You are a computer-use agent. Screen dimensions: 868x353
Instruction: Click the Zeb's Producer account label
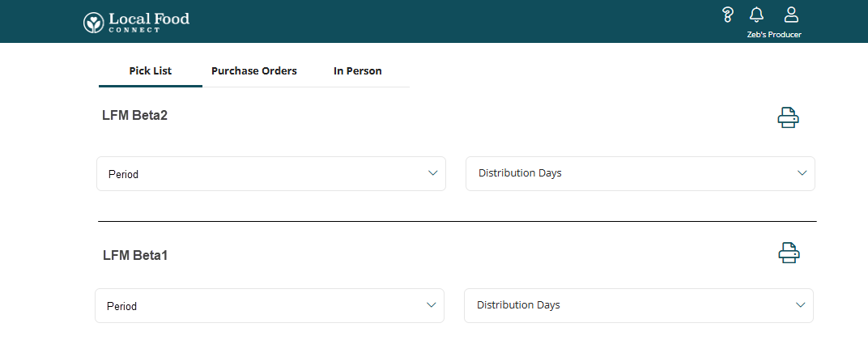click(774, 35)
